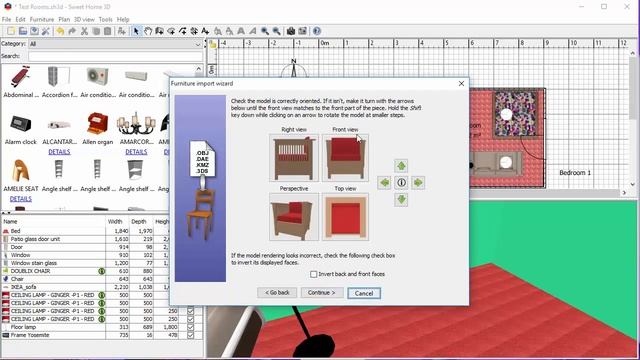
Task: Click the yellow Undo arrow
Action: click(60, 31)
